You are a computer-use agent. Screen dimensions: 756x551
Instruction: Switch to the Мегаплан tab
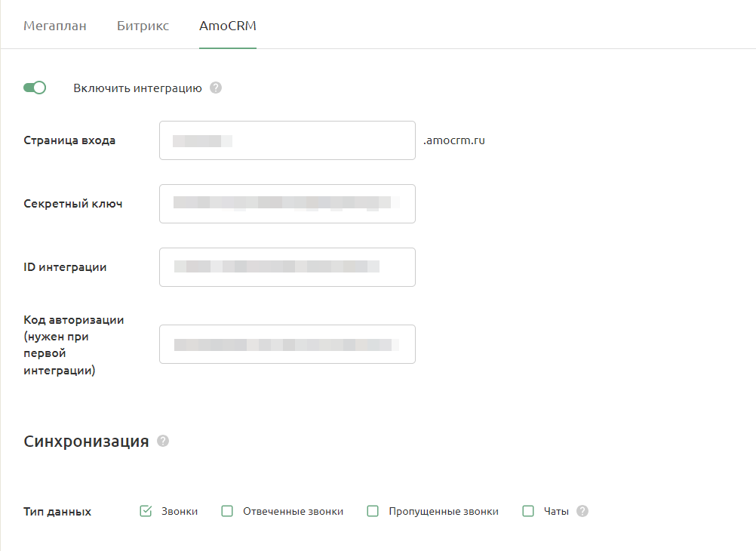coord(55,26)
